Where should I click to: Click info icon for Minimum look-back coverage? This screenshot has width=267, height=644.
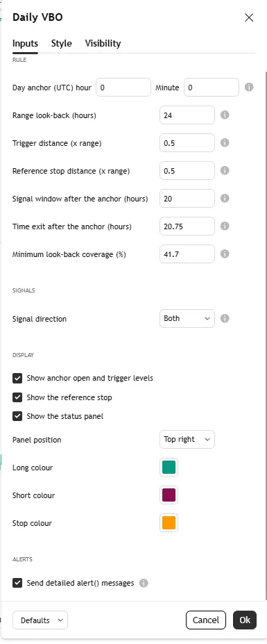pyautogui.click(x=225, y=254)
